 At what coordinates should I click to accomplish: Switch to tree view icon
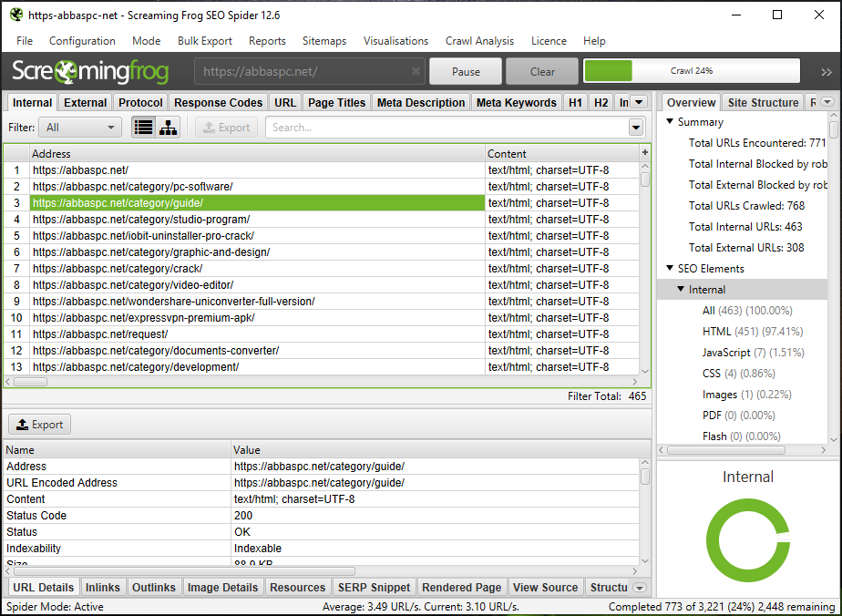168,128
